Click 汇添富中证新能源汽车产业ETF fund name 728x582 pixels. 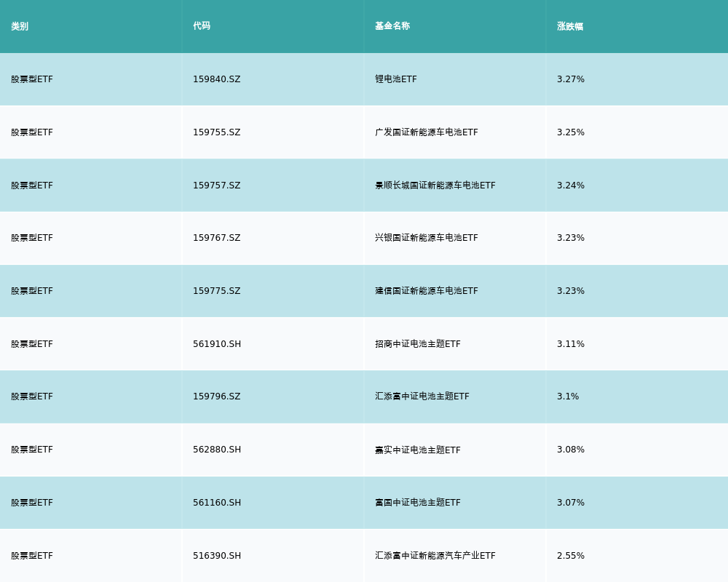point(435,556)
